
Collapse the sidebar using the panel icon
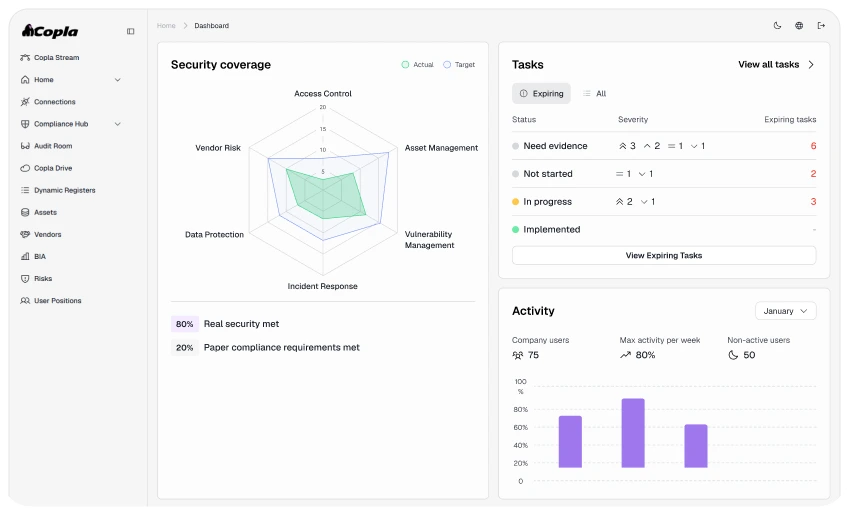[x=130, y=31]
